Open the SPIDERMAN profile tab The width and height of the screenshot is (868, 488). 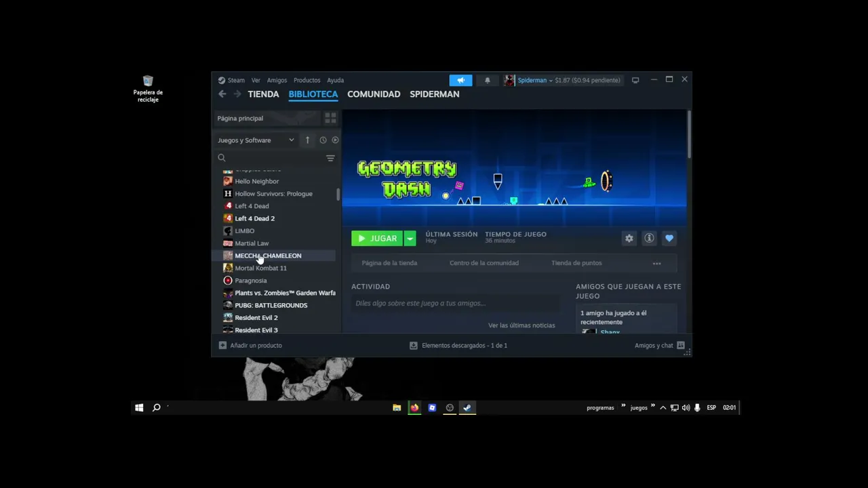[x=435, y=94]
